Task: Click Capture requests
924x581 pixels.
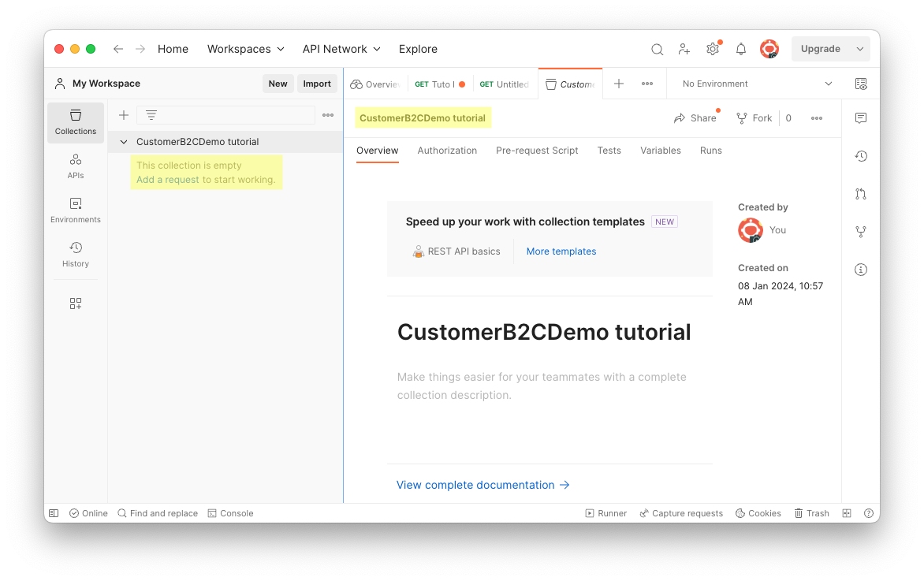Action: pyautogui.click(x=681, y=513)
